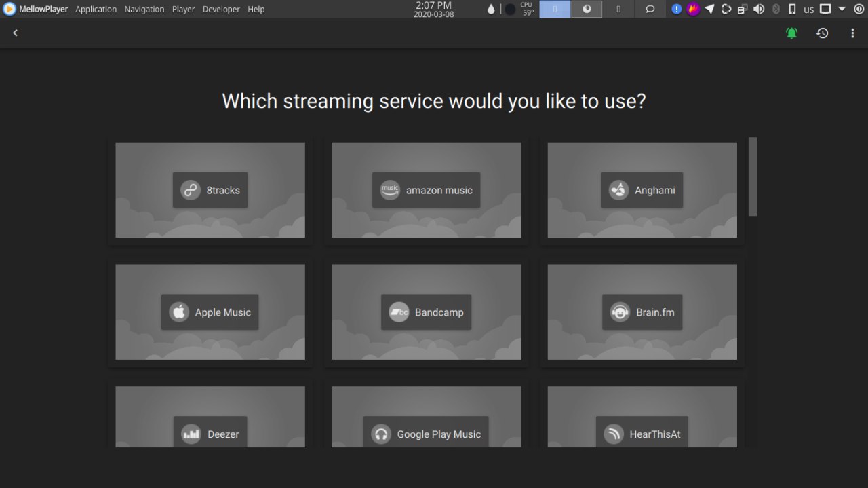Click the Apple logo icon

(179, 312)
